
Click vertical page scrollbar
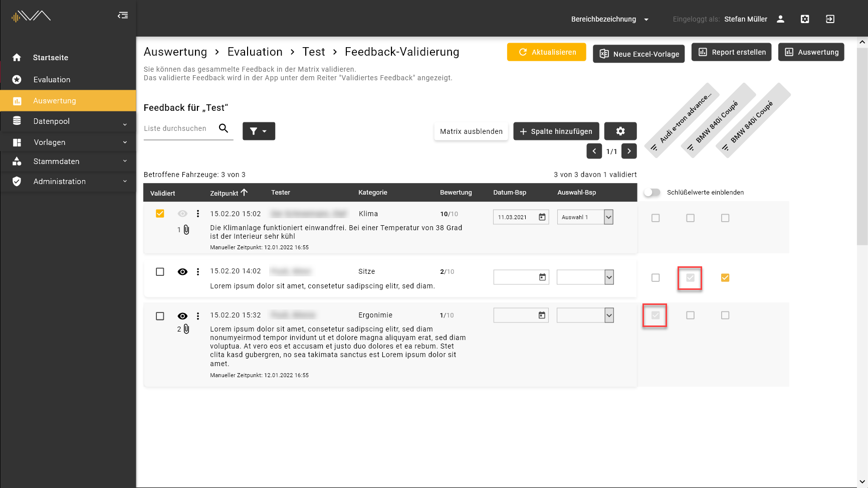pos(862,147)
